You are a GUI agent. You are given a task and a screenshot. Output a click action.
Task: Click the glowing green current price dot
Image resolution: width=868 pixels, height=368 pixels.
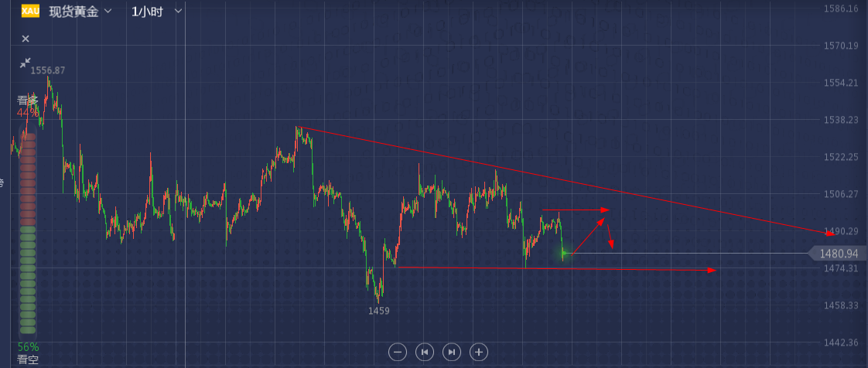coord(564,253)
